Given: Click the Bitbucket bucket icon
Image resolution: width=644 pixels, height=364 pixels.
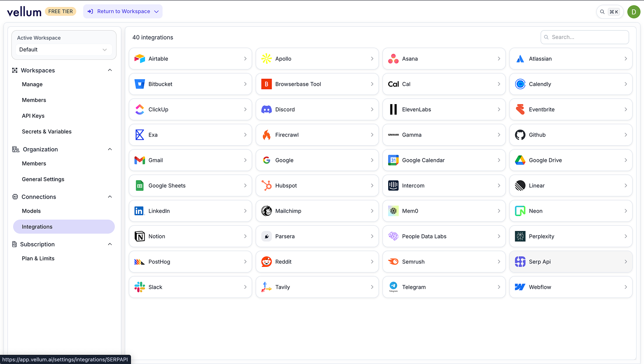Looking at the screenshot, I should click(140, 84).
